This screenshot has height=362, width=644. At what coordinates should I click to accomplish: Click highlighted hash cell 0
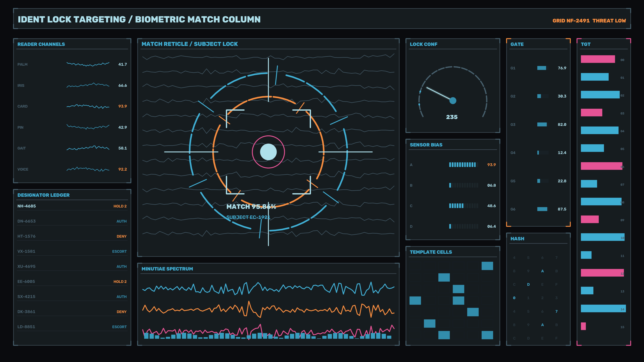coord(514,298)
